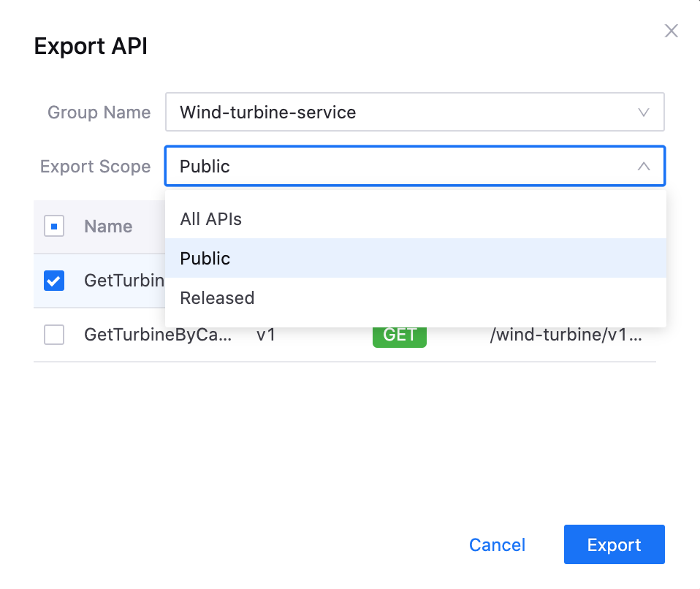This screenshot has width=700, height=589.
Task: Click the Export Scope field showing Public
Action: point(402,167)
